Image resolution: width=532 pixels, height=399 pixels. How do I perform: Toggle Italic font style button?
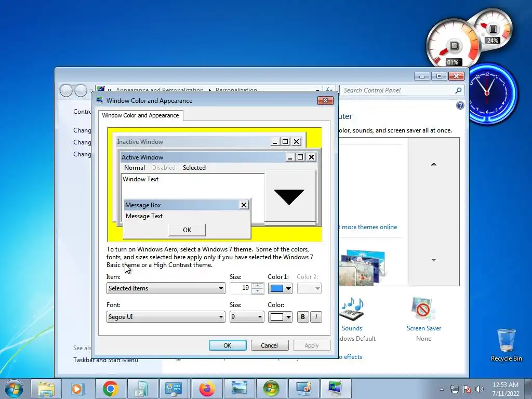[316, 317]
